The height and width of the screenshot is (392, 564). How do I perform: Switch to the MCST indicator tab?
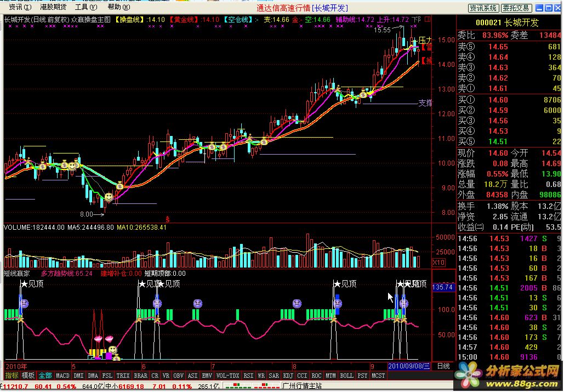click(378, 376)
